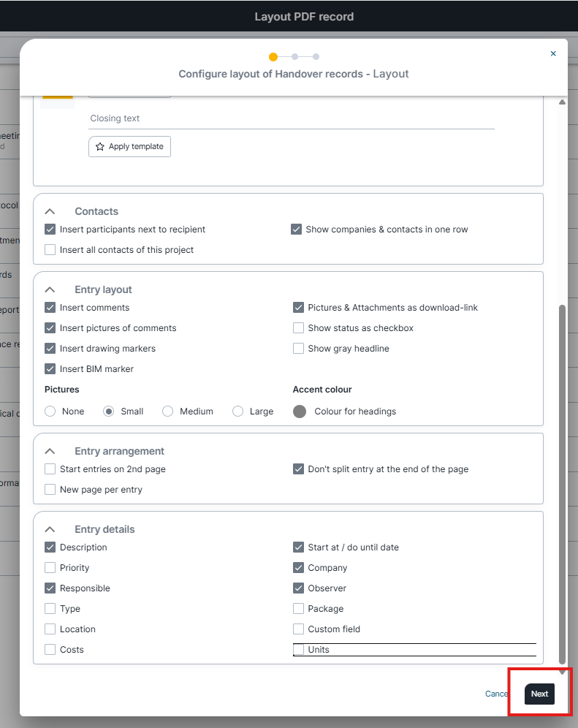Set pictures to None
Viewport: 578px width, 728px height.
50,412
